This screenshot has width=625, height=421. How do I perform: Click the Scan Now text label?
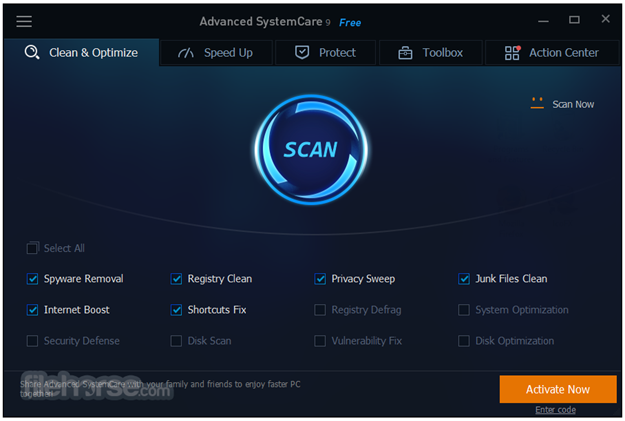[573, 104]
